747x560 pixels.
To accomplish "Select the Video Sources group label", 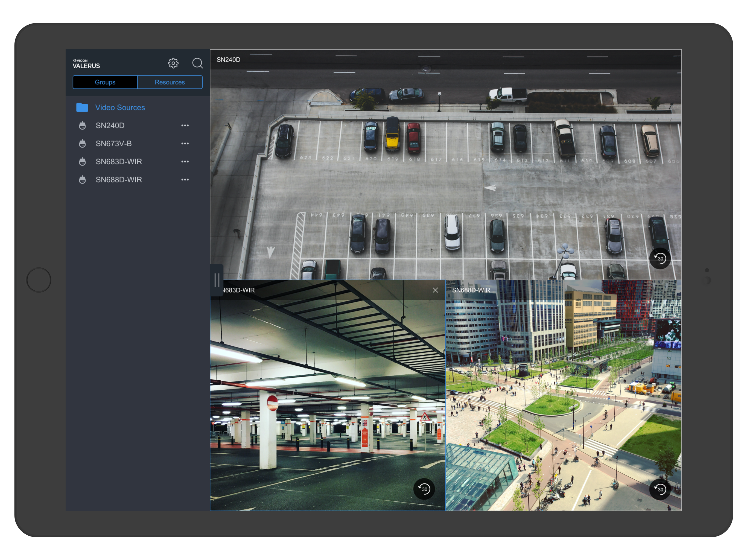I will click(120, 107).
